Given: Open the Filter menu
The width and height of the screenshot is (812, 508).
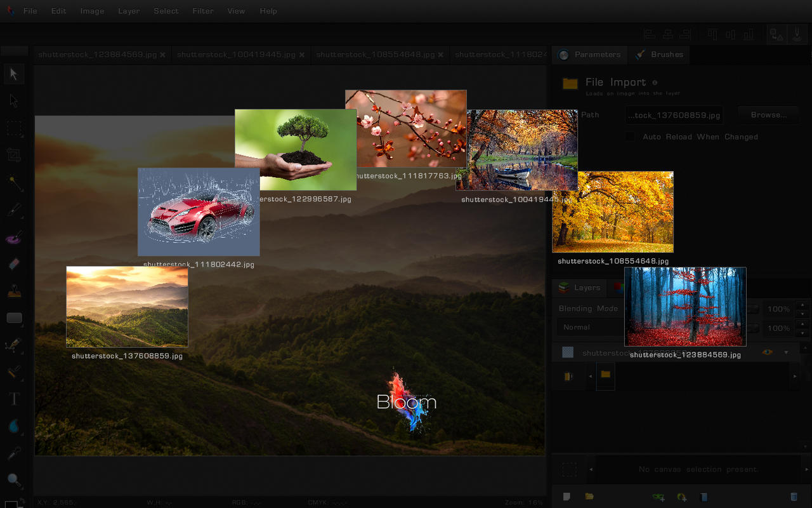Looking at the screenshot, I should 203,11.
